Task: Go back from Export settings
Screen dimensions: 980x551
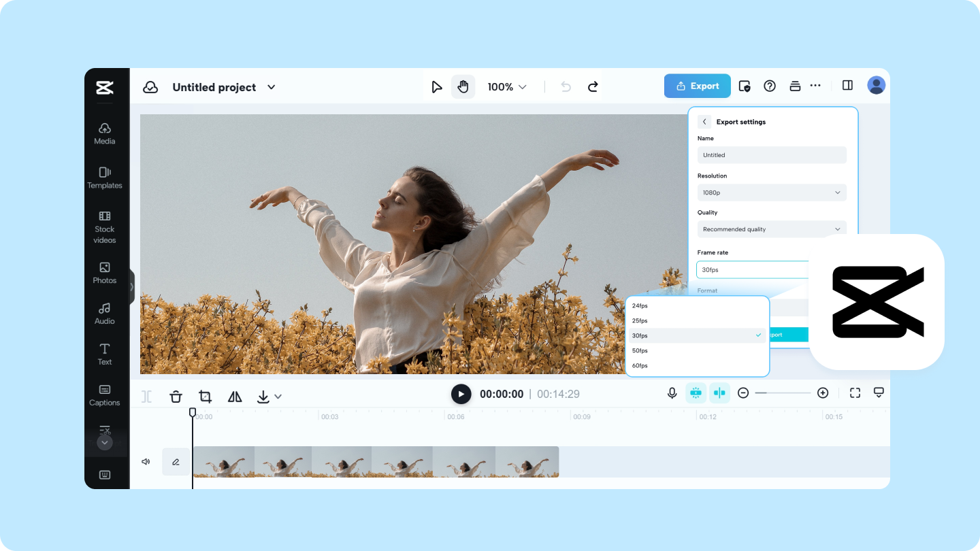Action: [704, 122]
